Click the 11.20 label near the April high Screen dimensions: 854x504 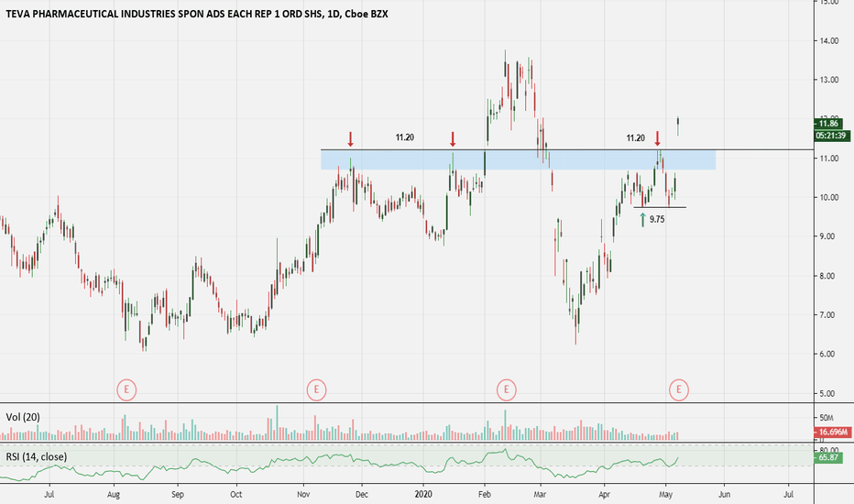coord(636,137)
